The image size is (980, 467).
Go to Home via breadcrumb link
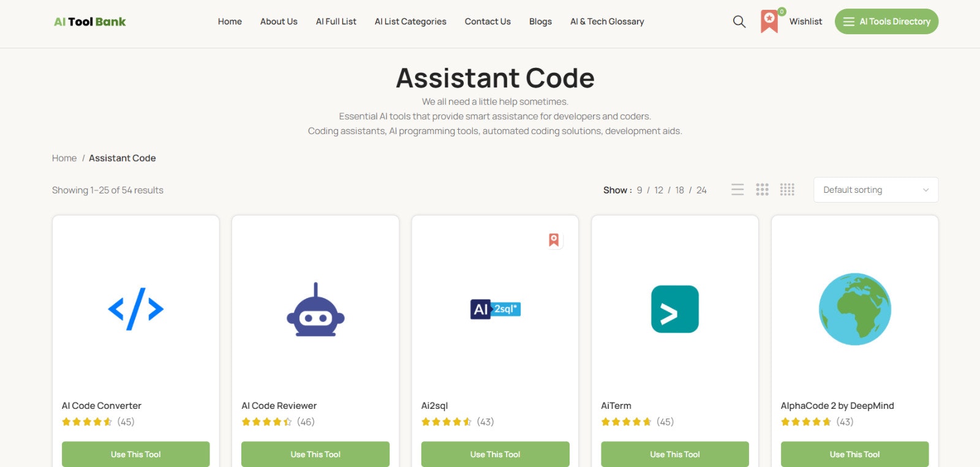coord(64,158)
